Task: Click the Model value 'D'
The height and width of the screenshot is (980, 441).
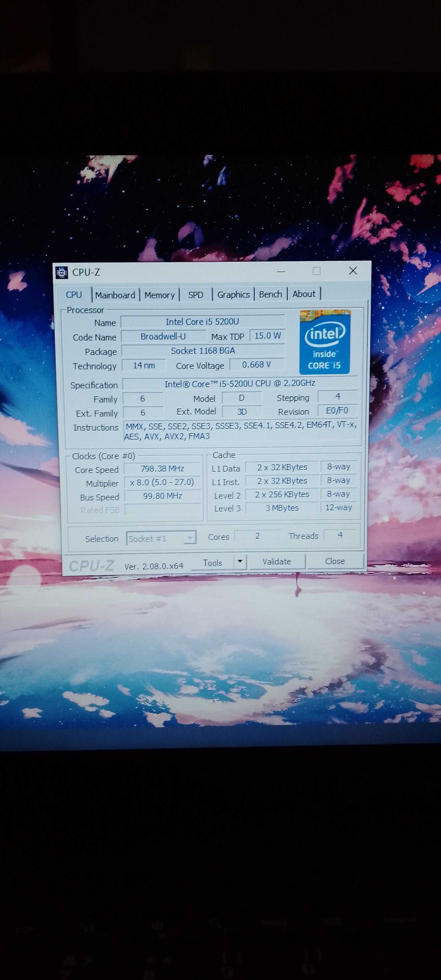Action: click(242, 398)
